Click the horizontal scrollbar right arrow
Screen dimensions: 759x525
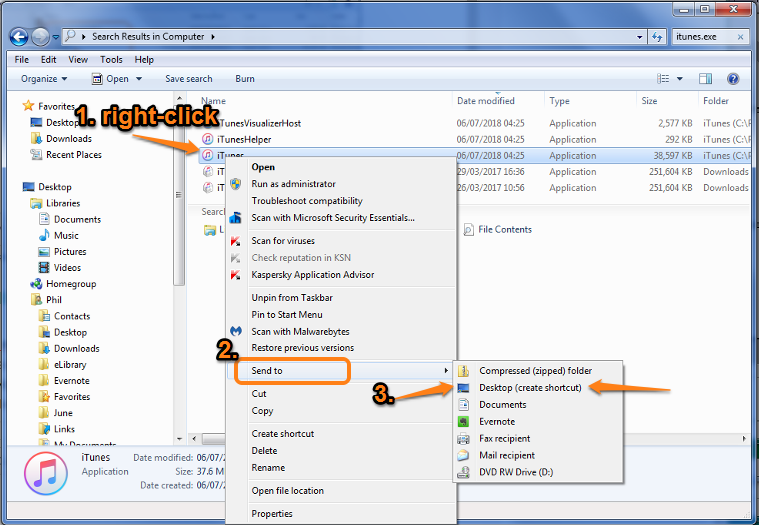pos(744,439)
